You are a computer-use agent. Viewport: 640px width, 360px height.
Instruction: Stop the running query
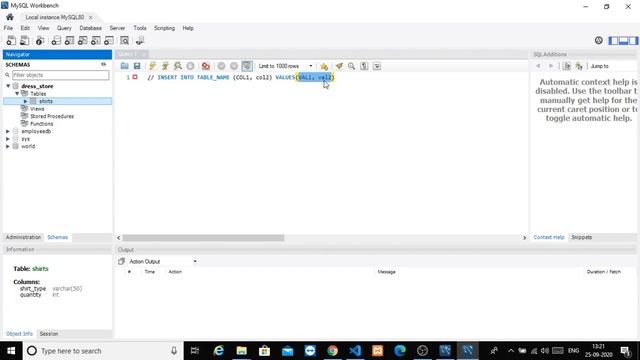190,66
